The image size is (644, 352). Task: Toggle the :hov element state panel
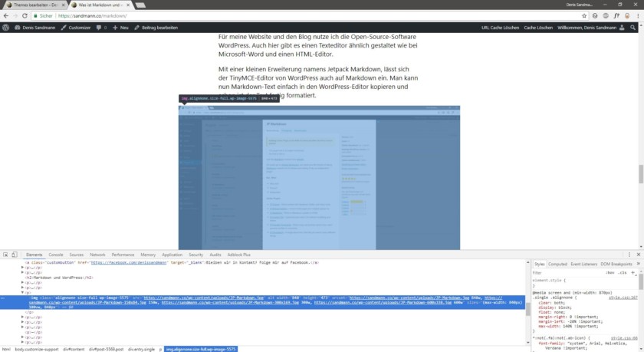click(609, 271)
